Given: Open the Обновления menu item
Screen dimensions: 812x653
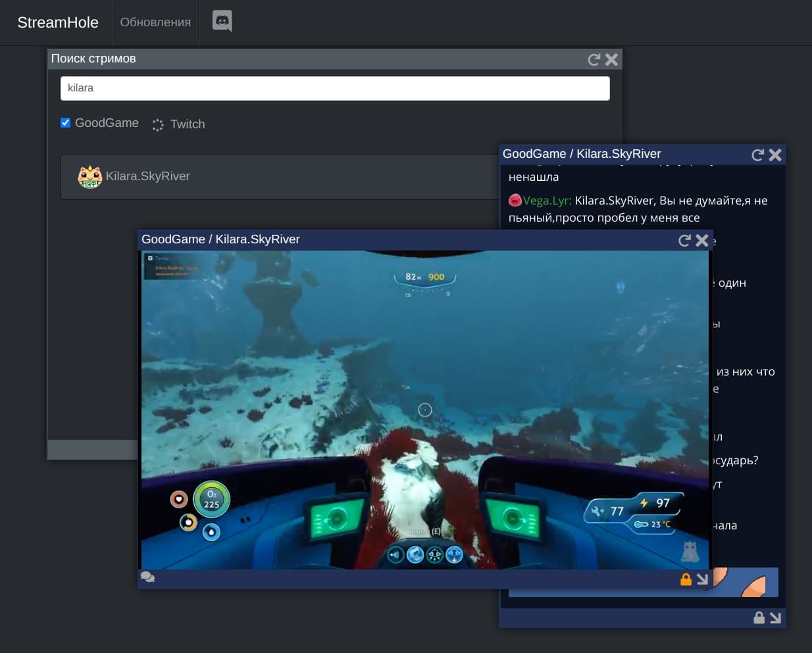Looking at the screenshot, I should tap(155, 22).
